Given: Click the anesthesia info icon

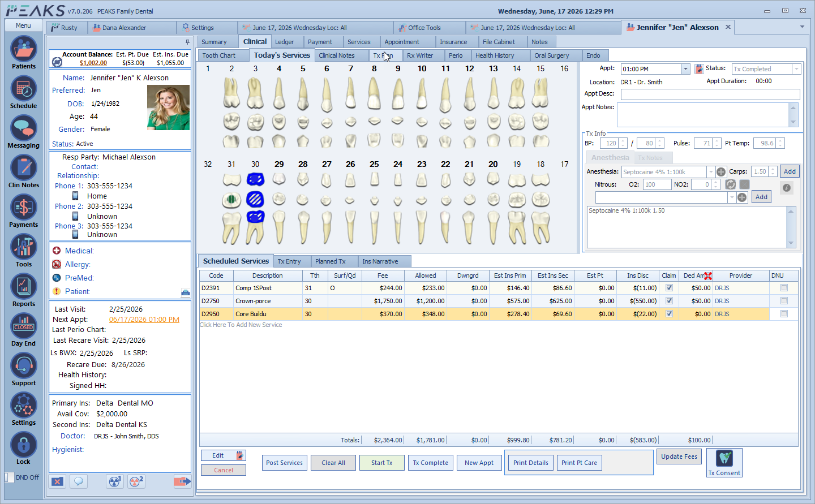Looking at the screenshot, I should click(787, 188).
